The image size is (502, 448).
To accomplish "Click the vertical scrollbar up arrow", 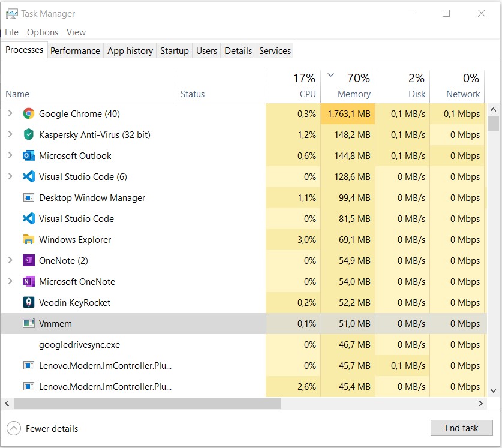I will click(494, 110).
